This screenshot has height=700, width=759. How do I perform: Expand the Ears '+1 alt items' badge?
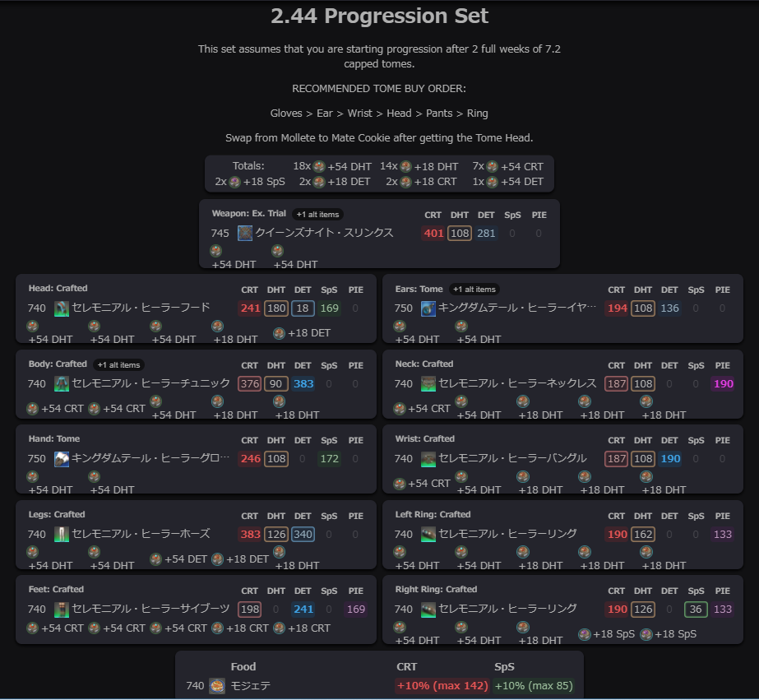[x=474, y=290]
